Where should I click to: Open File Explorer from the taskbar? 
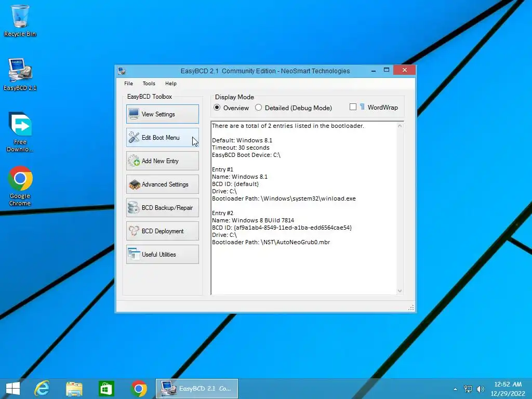pyautogui.click(x=74, y=389)
